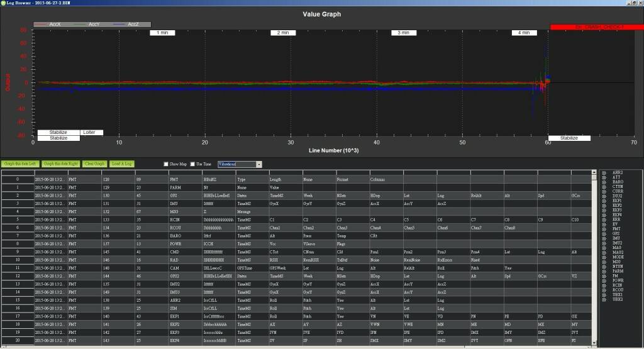Click the BARO cell in row 7
This screenshot has height=349, width=644.
tap(186, 236)
